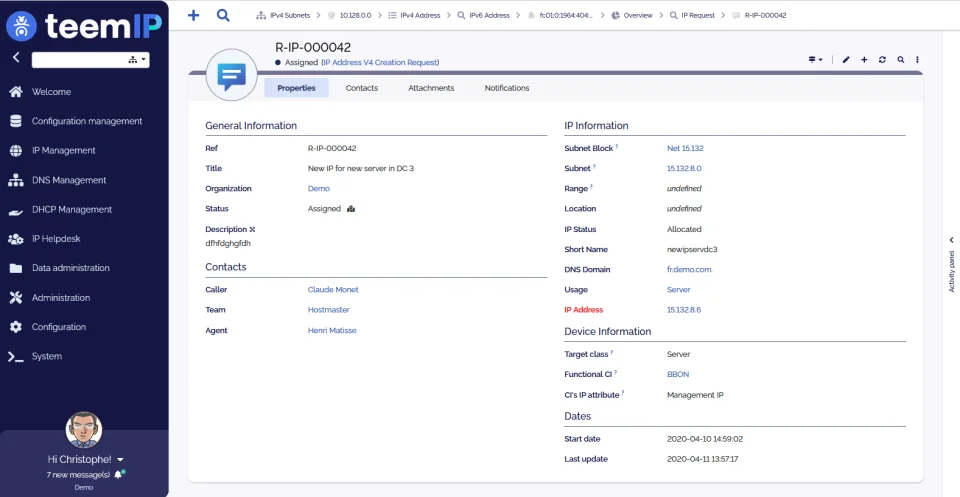Screen dimensions: 960x497
Task: Switch to the Notifications tab
Action: click(x=507, y=88)
